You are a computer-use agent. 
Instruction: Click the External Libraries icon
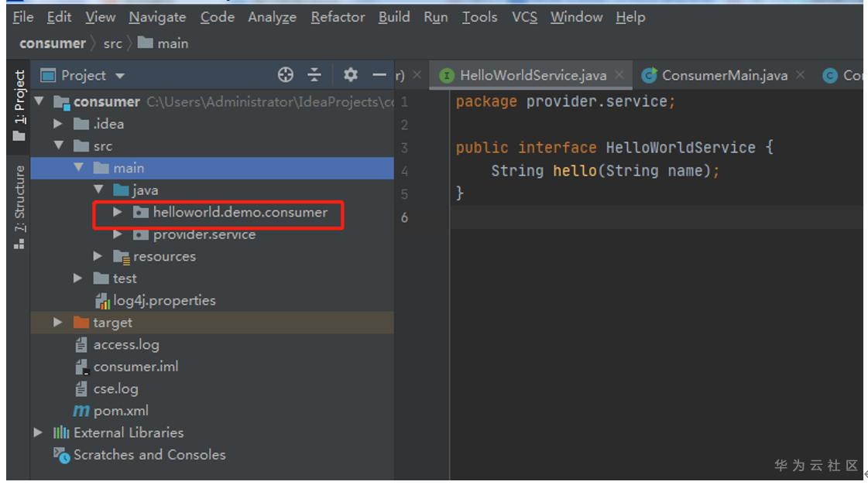point(61,432)
